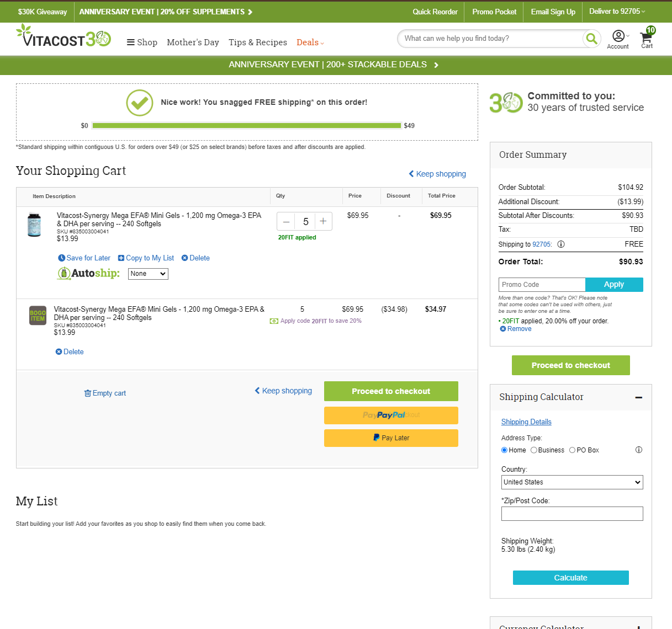The height and width of the screenshot is (629, 672).
Task: Click the Calculate shipping button
Action: coord(571,578)
